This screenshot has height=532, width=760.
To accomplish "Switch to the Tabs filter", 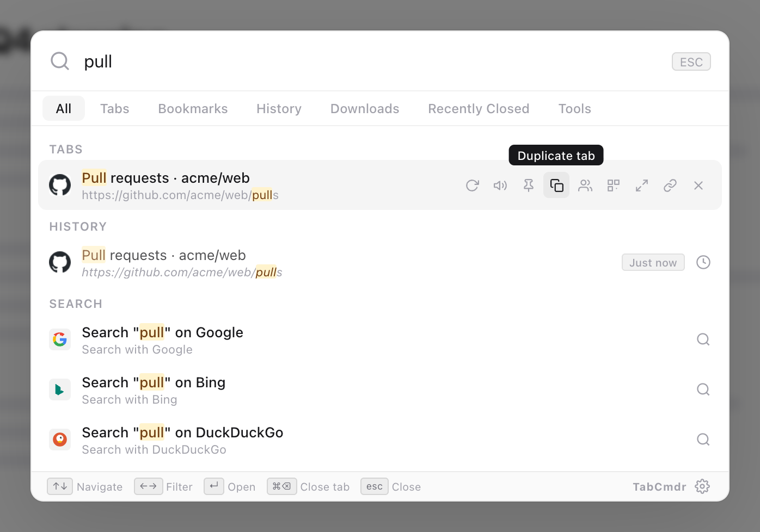I will pyautogui.click(x=115, y=108).
